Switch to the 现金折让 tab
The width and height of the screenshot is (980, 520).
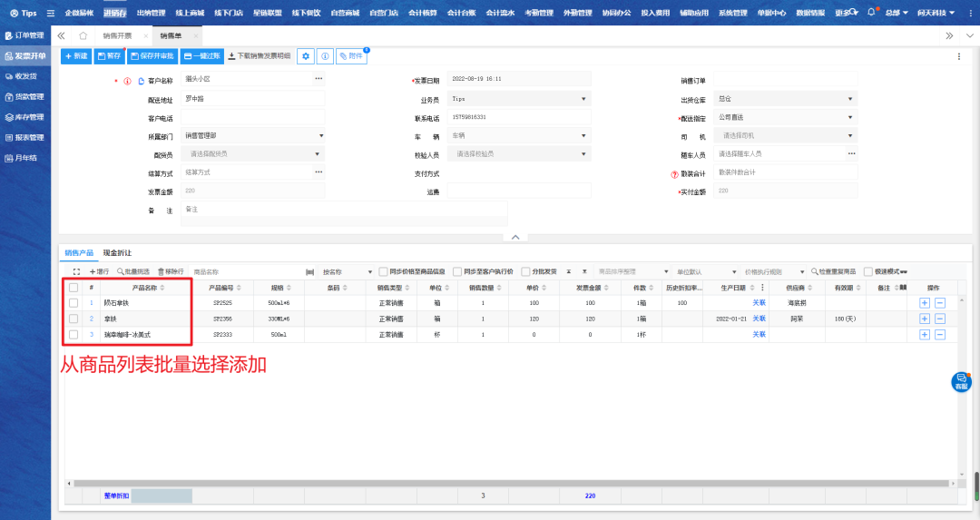[117, 253]
